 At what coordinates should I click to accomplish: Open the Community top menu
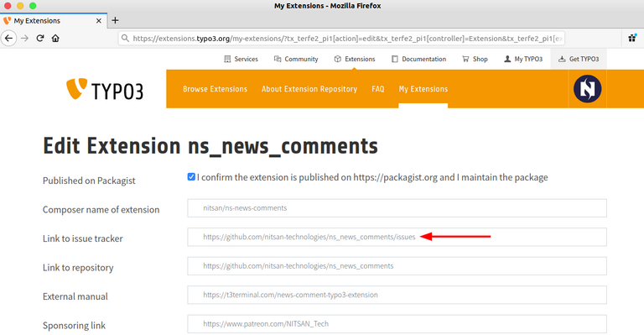click(296, 59)
